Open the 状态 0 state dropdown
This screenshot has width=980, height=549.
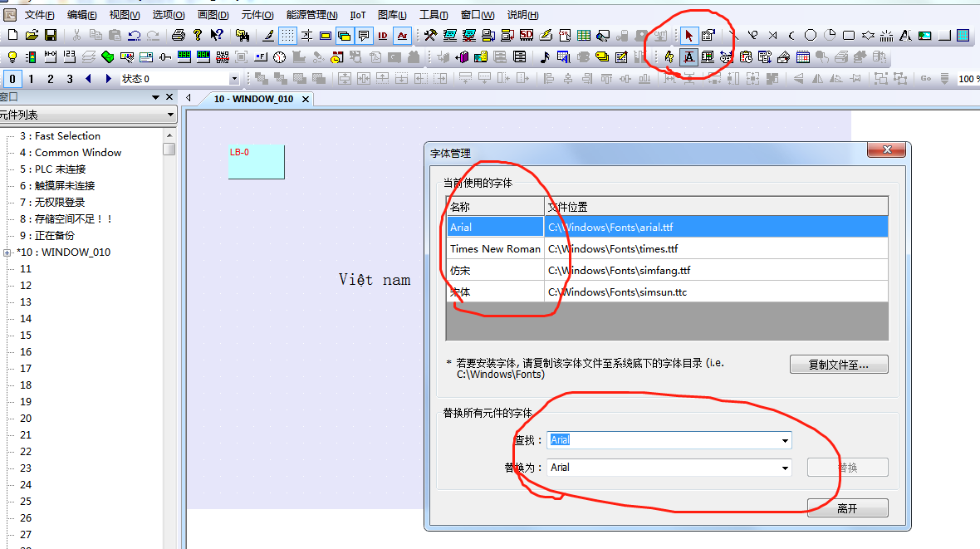click(233, 79)
